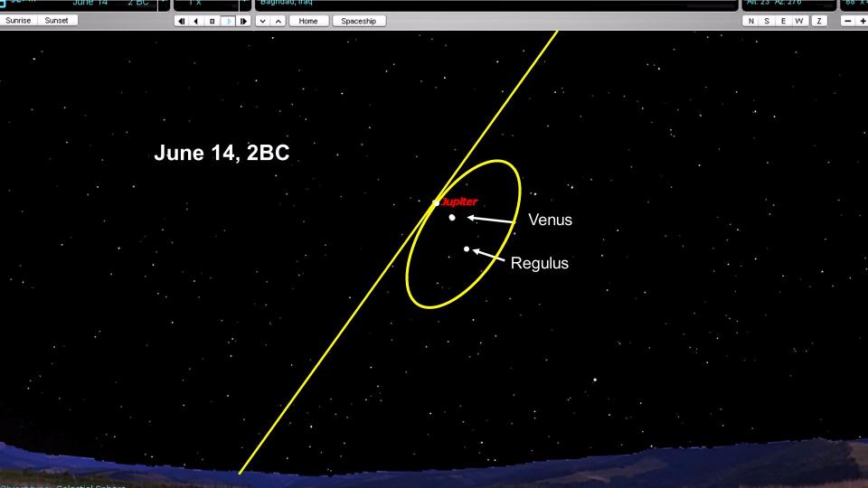The image size is (868, 488).
Task: Open the Spaceship view
Action: pyautogui.click(x=359, y=21)
